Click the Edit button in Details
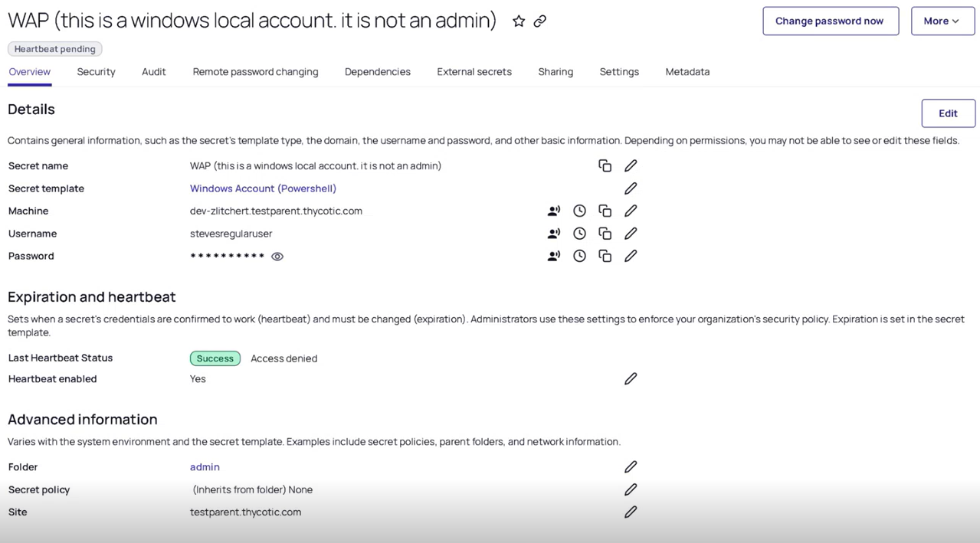980x543 pixels. click(948, 113)
